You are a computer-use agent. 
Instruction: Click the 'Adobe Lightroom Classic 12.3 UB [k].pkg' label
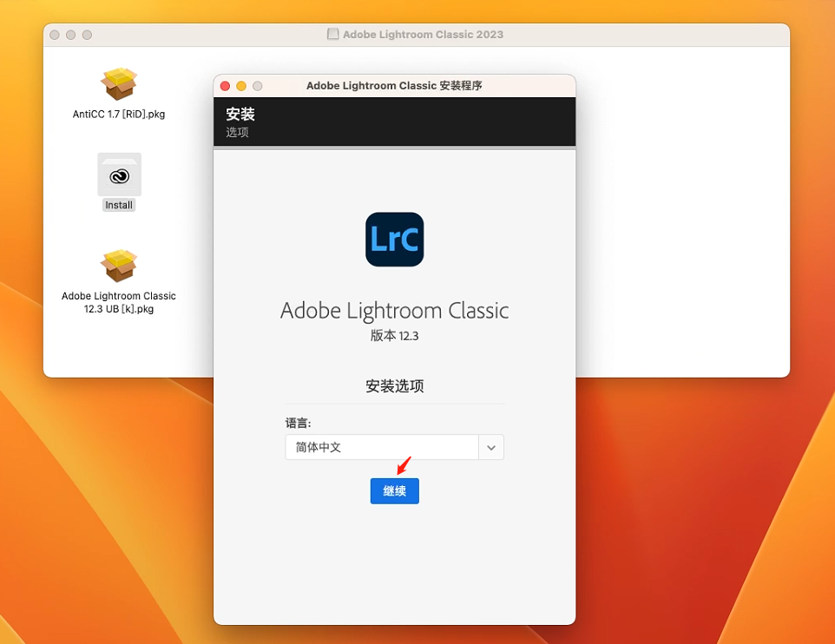(119, 302)
